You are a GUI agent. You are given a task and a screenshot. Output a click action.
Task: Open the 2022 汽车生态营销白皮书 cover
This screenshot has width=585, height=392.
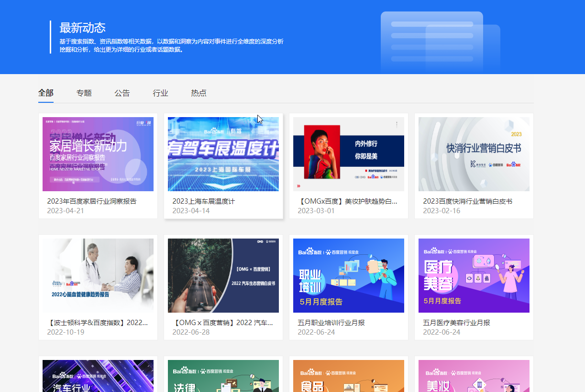point(223,275)
